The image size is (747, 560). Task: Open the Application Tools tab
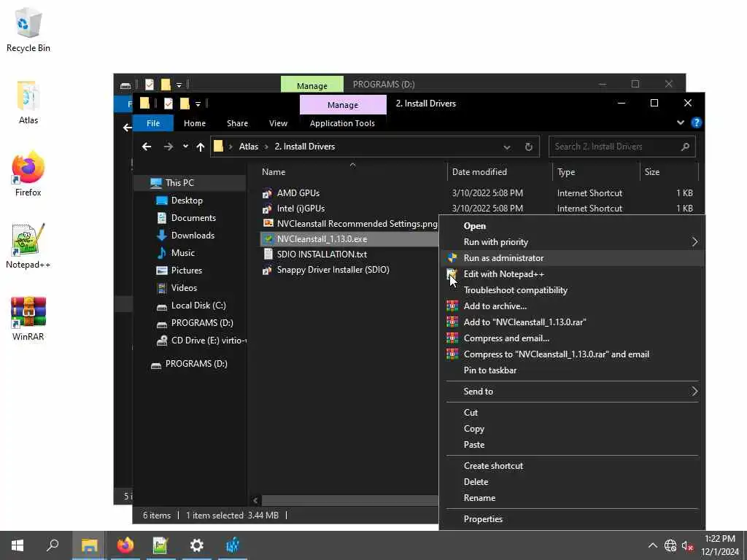point(342,122)
